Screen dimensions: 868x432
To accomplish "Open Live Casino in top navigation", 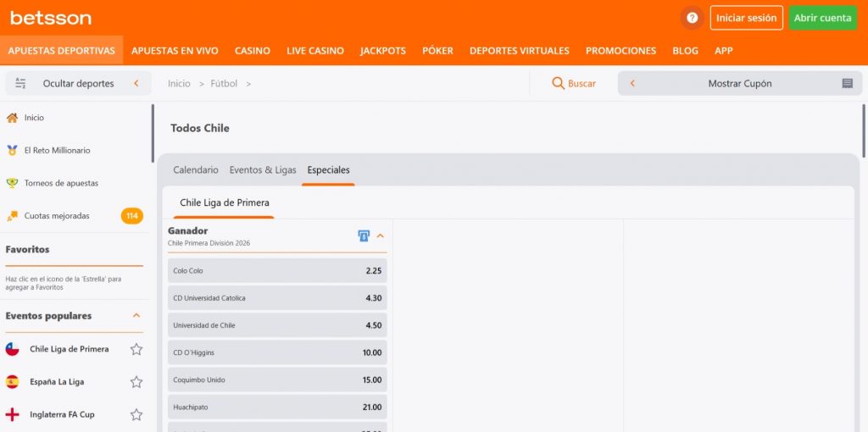I will [x=315, y=50].
